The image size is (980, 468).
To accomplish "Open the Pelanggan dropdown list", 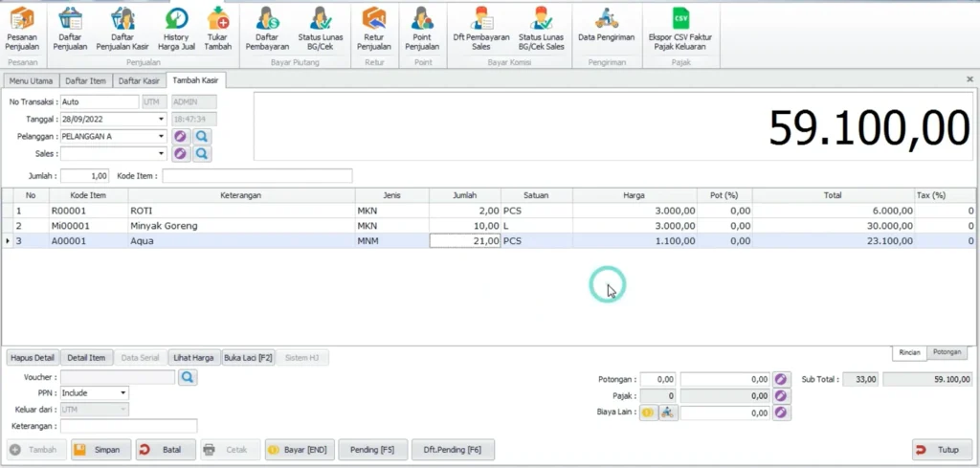I will [161, 137].
